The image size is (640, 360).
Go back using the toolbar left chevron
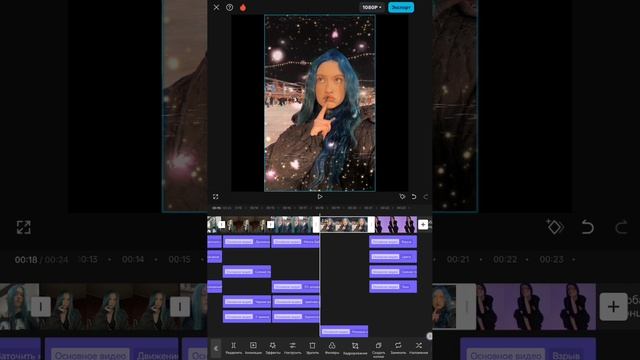pos(216,349)
